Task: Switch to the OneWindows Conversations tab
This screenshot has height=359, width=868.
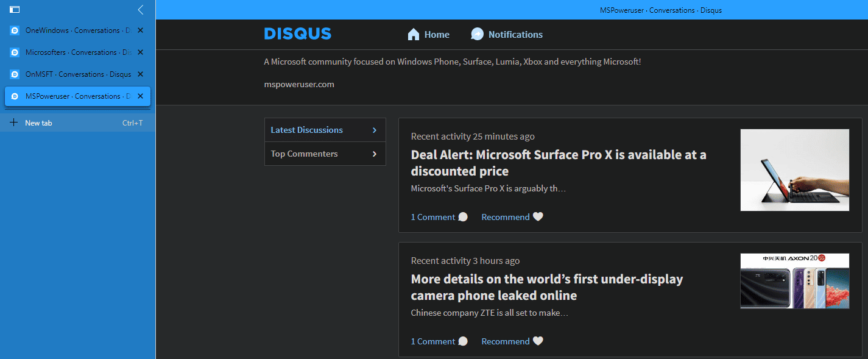Action: (x=77, y=30)
